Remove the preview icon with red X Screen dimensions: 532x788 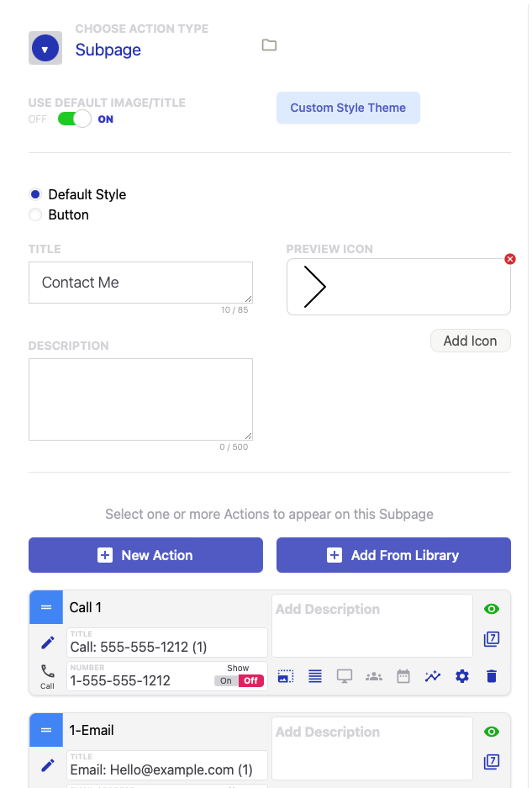[510, 259]
